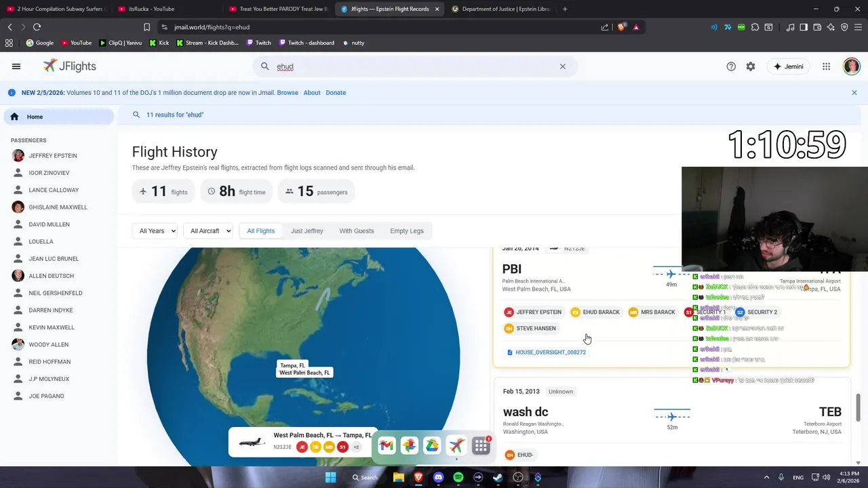Viewport: 868px width, 488px height.
Task: Click the Mrs Barack passenger chip
Action: coord(652,312)
